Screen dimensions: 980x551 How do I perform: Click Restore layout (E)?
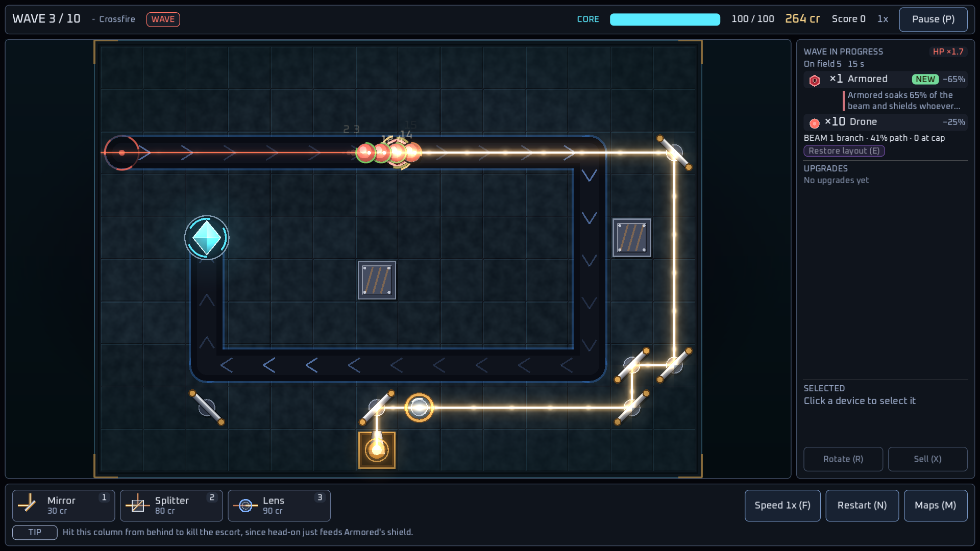844,151
